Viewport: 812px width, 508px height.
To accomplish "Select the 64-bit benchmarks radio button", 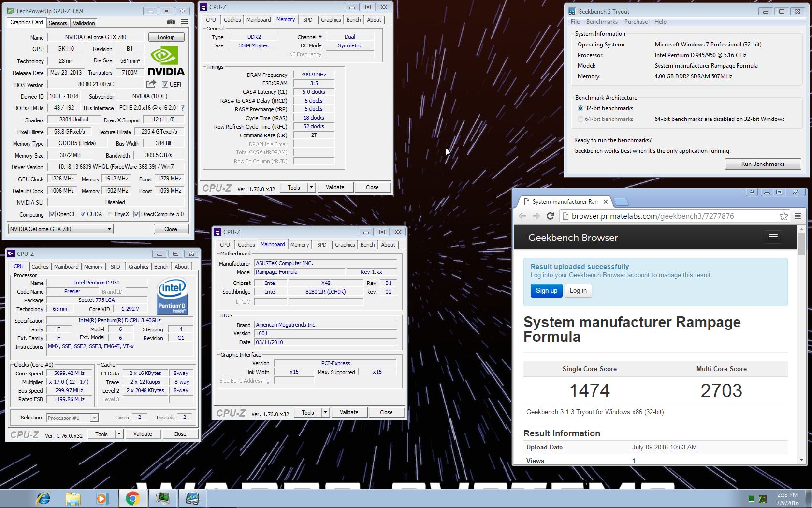I will tap(580, 119).
